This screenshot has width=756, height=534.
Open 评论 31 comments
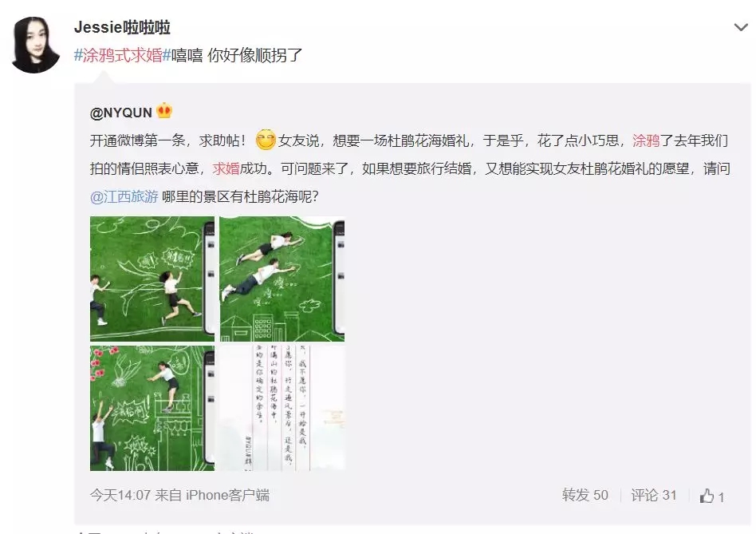(654, 495)
